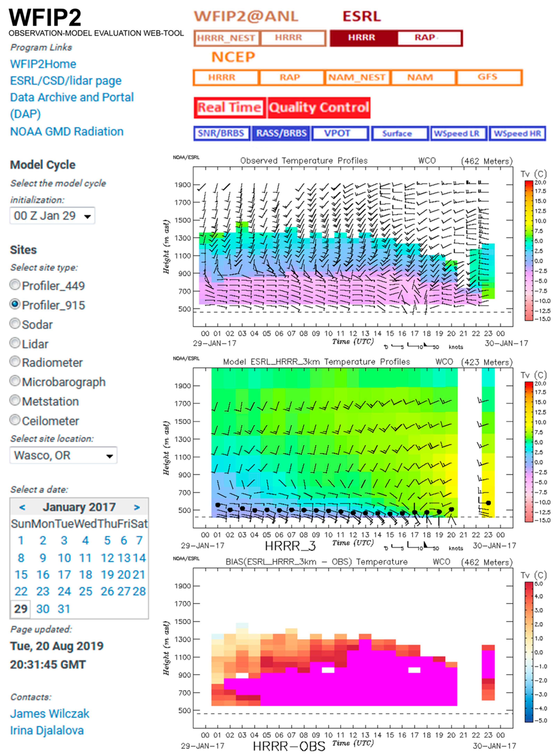Click the observed plot Tv color scale
Image resolution: width=557 pixels, height=756 pixels.
pyautogui.click(x=529, y=251)
